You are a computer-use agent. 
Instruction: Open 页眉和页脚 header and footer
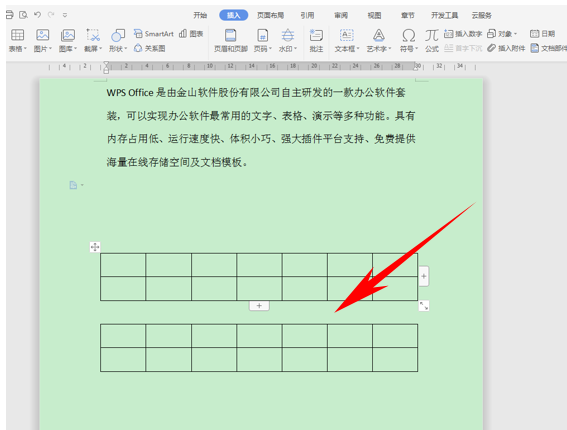231,41
